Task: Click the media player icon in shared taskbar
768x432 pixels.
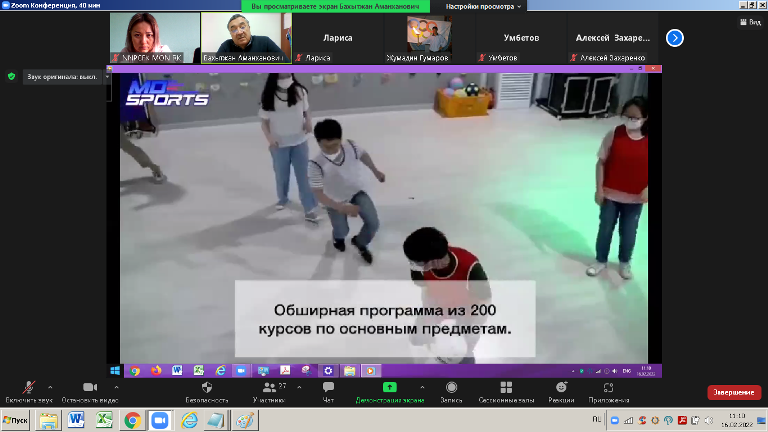Action: pyautogui.click(x=371, y=371)
